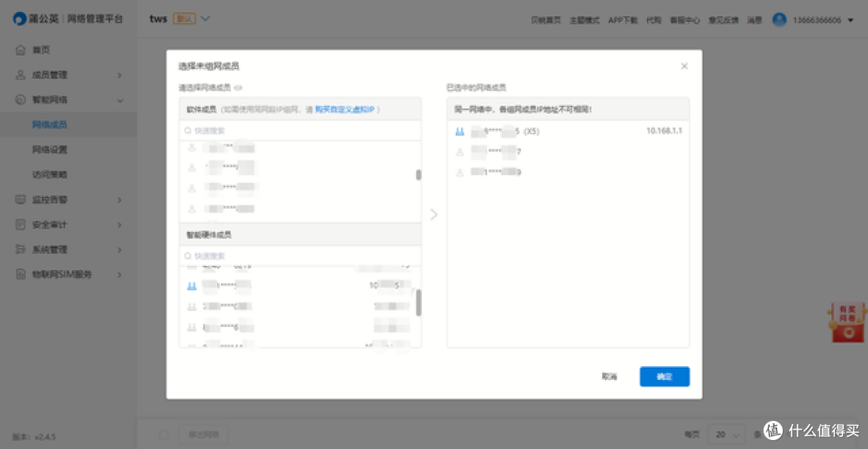This screenshot has width=868, height=449.
Task: Open 贝锐首页 in top navigation
Action: tap(546, 20)
